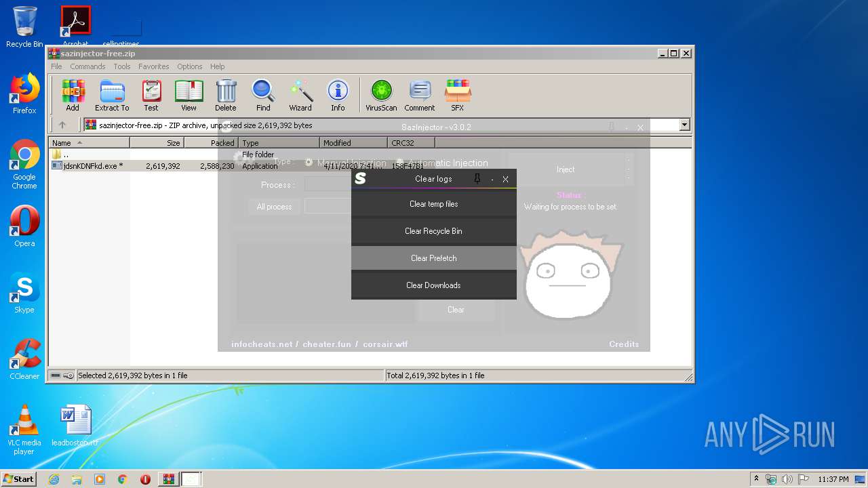Viewport: 868px width, 488px height.
Task: Open the Acrobat desktop shortcut
Action: [75, 26]
